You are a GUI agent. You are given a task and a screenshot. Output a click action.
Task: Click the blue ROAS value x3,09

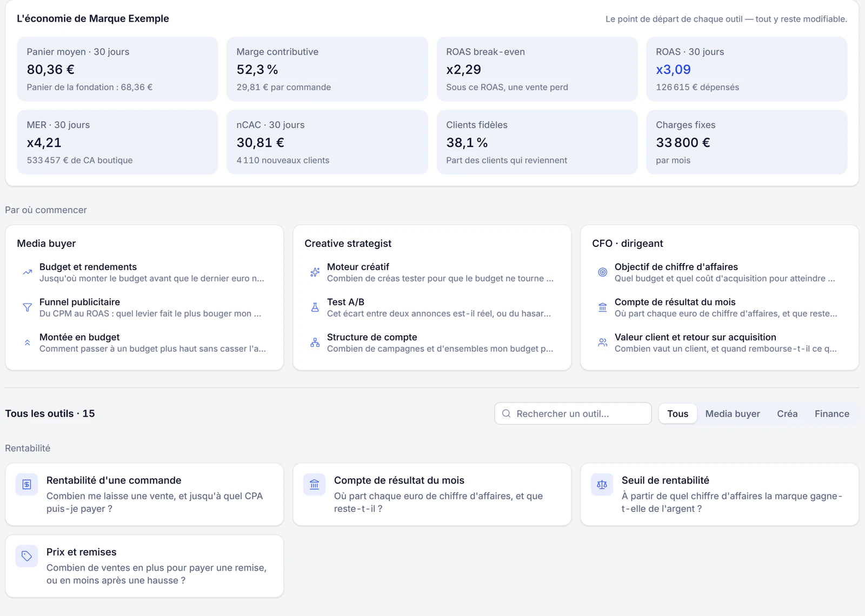(673, 70)
